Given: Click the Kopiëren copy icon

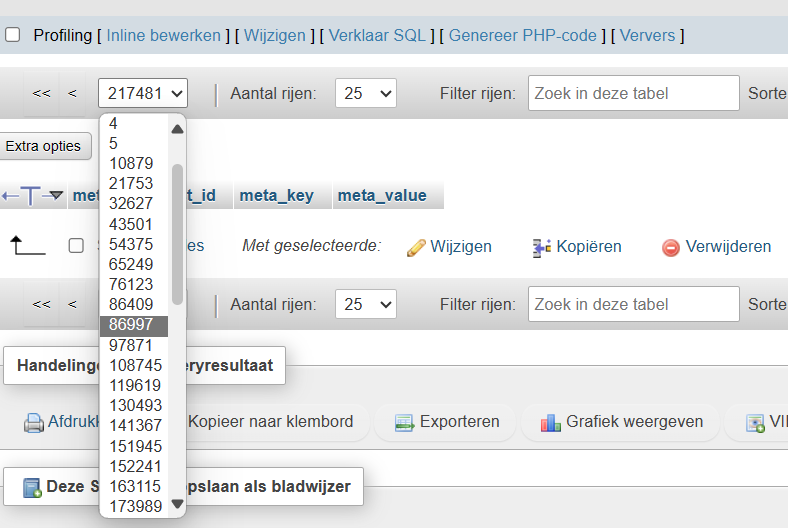Looking at the screenshot, I should (542, 247).
